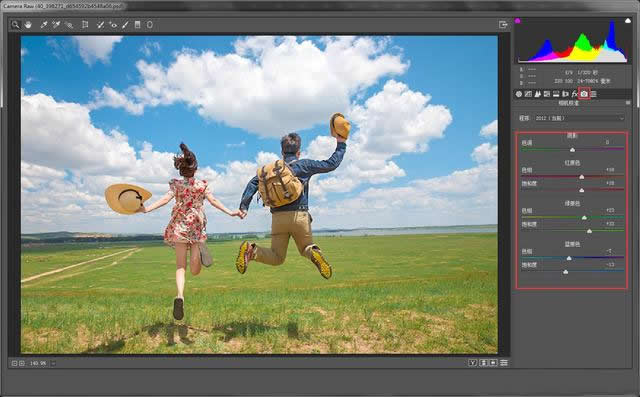Viewport: 640px width, 397px height.
Task: Select the Radial Filter tool
Action: pyautogui.click(x=150, y=25)
